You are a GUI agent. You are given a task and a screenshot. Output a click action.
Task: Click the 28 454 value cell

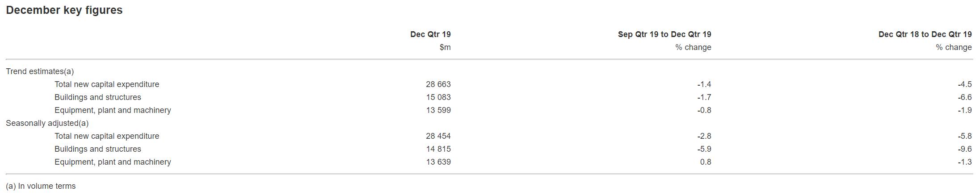438,136
